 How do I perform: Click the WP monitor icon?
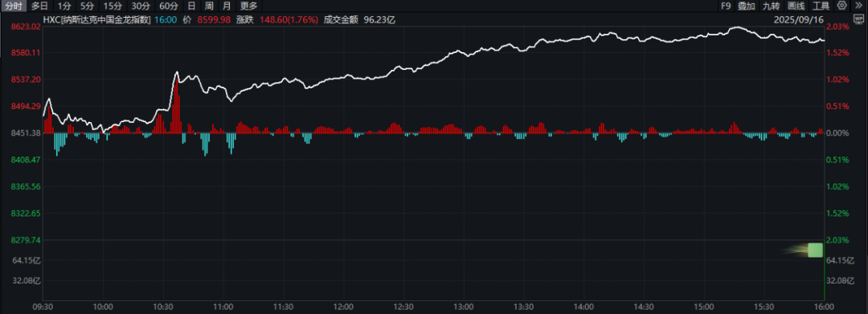click(x=858, y=18)
